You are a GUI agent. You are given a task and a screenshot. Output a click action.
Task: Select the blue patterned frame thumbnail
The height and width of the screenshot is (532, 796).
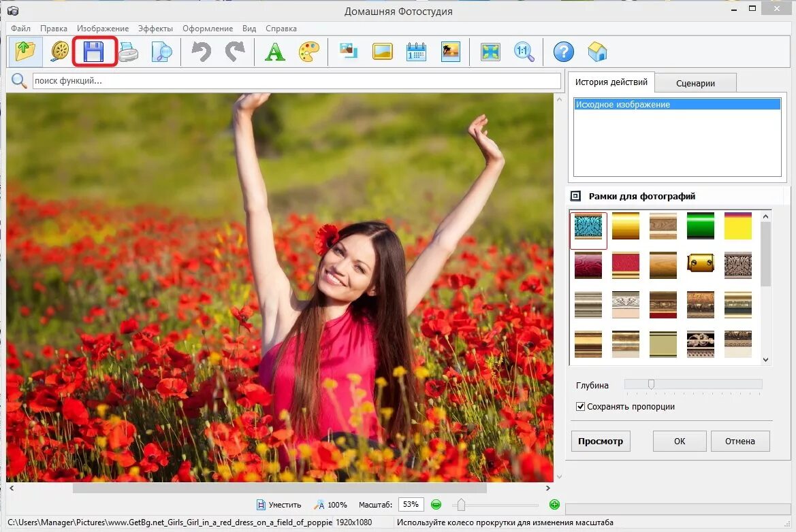coord(588,226)
